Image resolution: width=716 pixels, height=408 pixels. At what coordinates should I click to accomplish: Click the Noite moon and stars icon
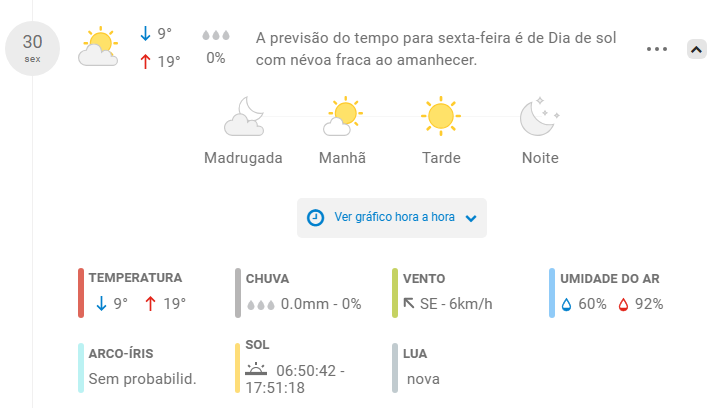(x=540, y=116)
